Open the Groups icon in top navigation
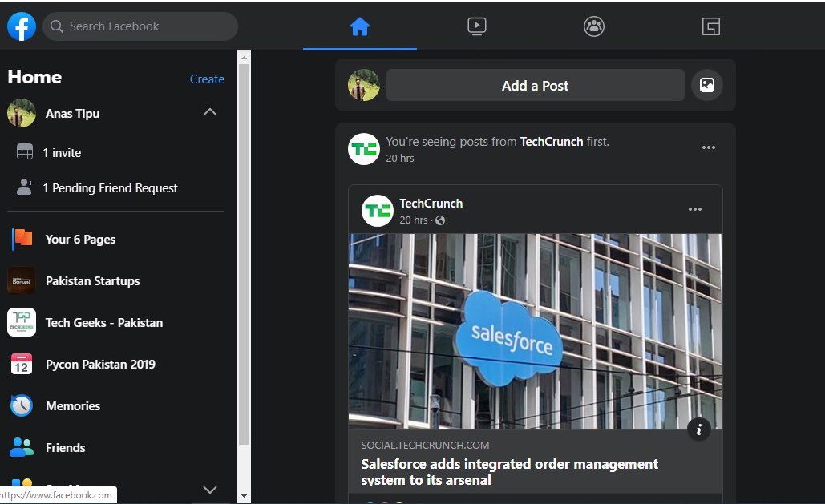This screenshot has width=825, height=504. tap(593, 26)
